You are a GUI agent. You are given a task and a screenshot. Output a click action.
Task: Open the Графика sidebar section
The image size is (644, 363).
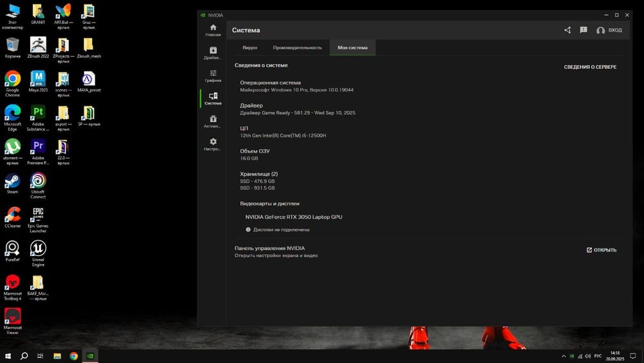pos(213,76)
